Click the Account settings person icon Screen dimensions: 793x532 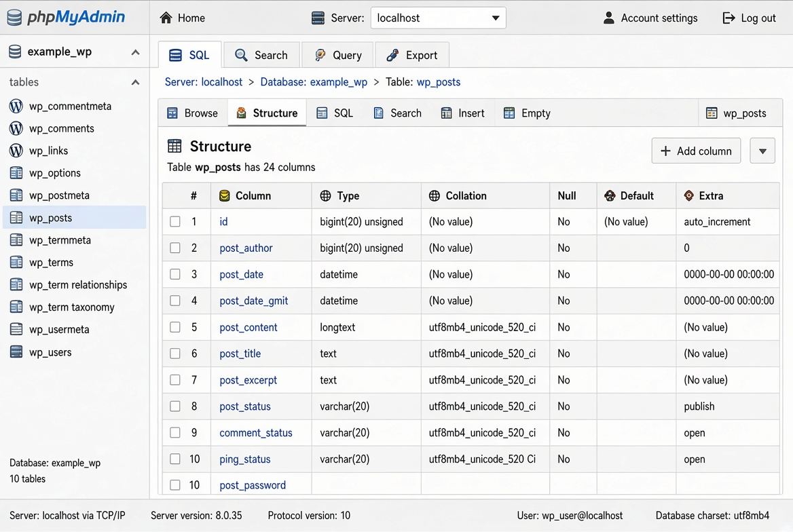click(609, 18)
